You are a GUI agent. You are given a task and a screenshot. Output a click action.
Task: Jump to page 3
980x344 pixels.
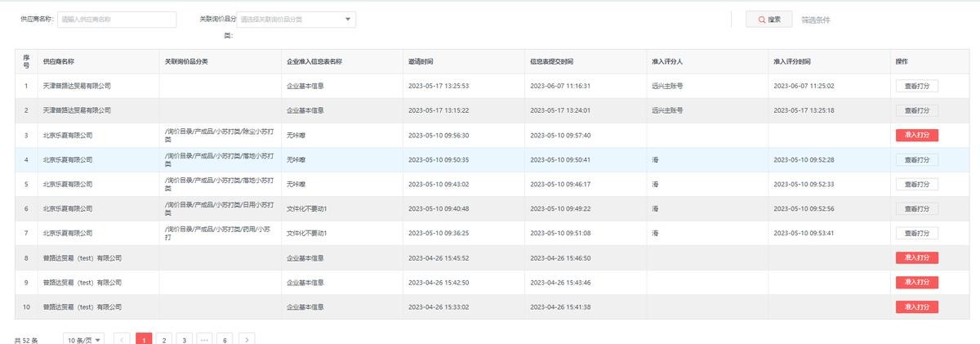point(185,339)
